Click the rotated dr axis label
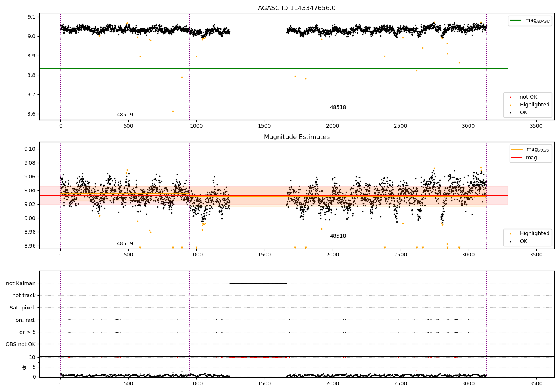The width and height of the screenshot is (560, 392). (24, 367)
